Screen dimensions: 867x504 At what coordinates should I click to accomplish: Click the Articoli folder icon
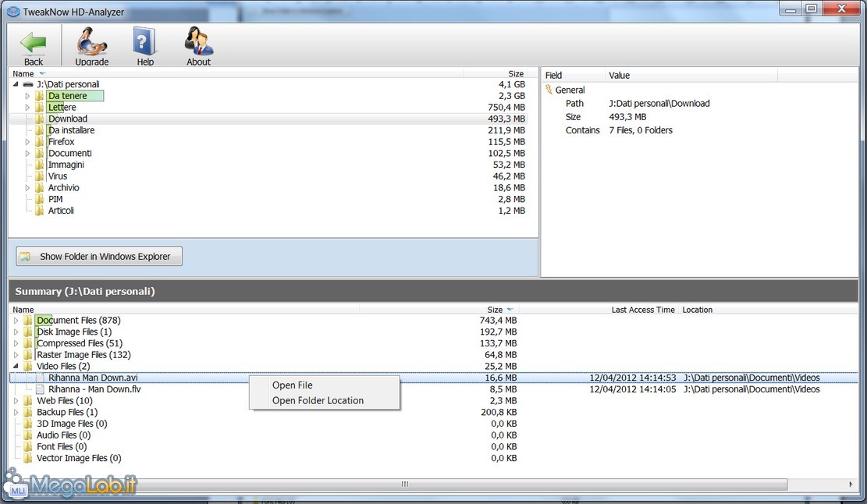click(39, 211)
